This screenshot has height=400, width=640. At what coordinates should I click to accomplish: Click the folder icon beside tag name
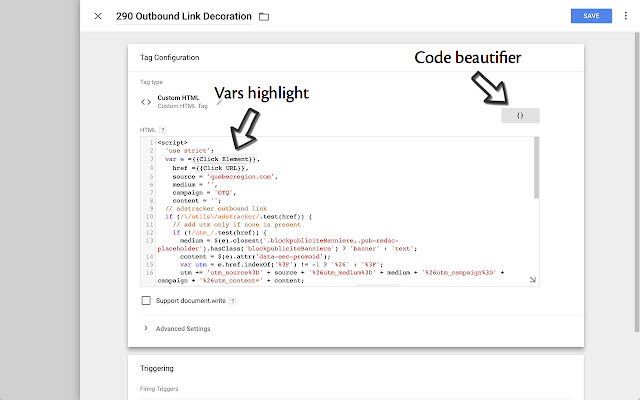(264, 17)
